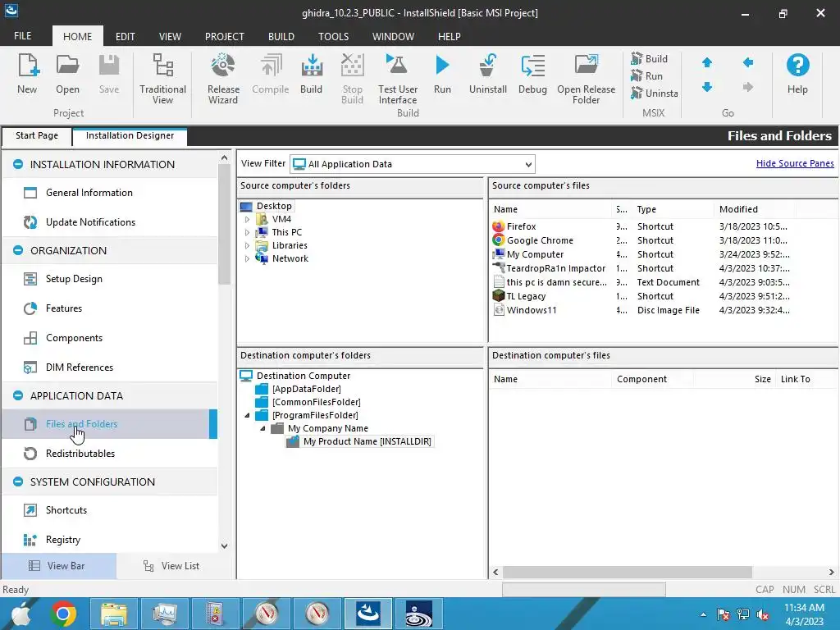Click destination Component column header
Viewport: 840px width, 630px height.
(x=652, y=379)
